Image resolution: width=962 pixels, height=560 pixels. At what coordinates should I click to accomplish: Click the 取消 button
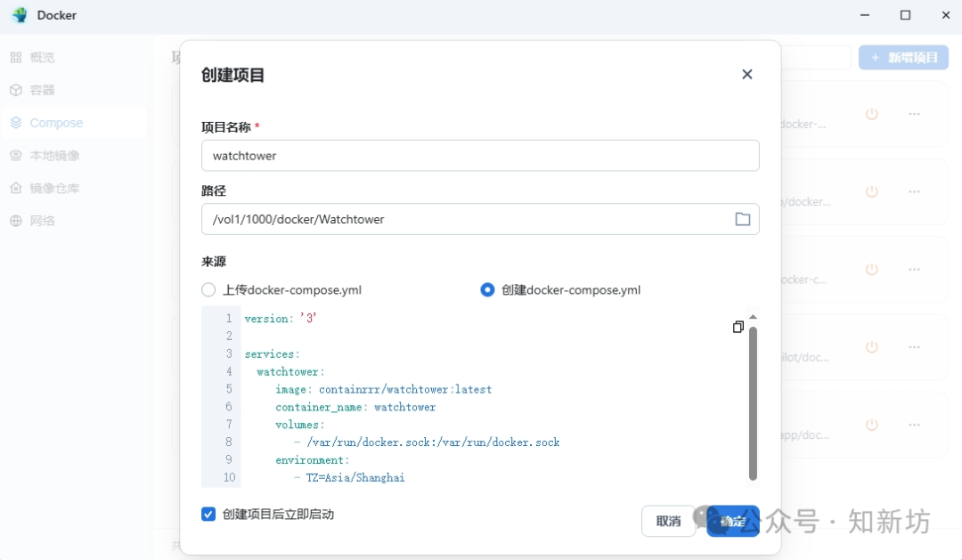[668, 521]
